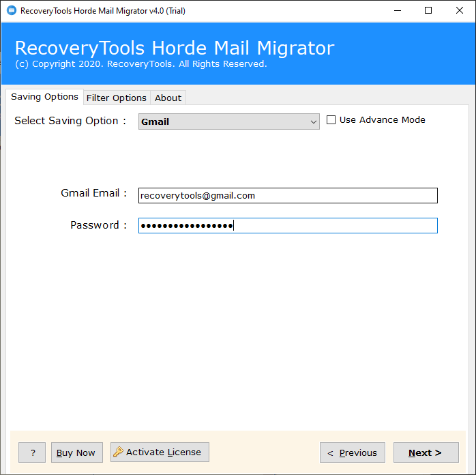476x475 pixels.
Task: Enable Use Advance Mode checkbox
Action: tap(331, 120)
